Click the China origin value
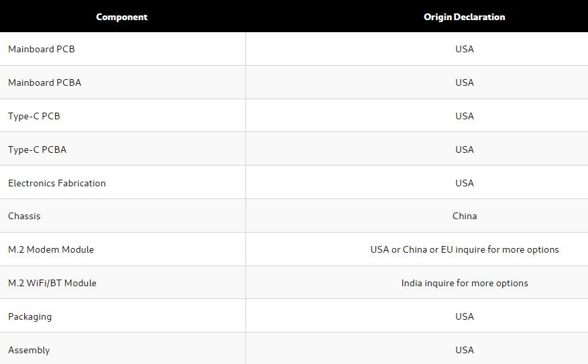This screenshot has width=588, height=364. 465,216
